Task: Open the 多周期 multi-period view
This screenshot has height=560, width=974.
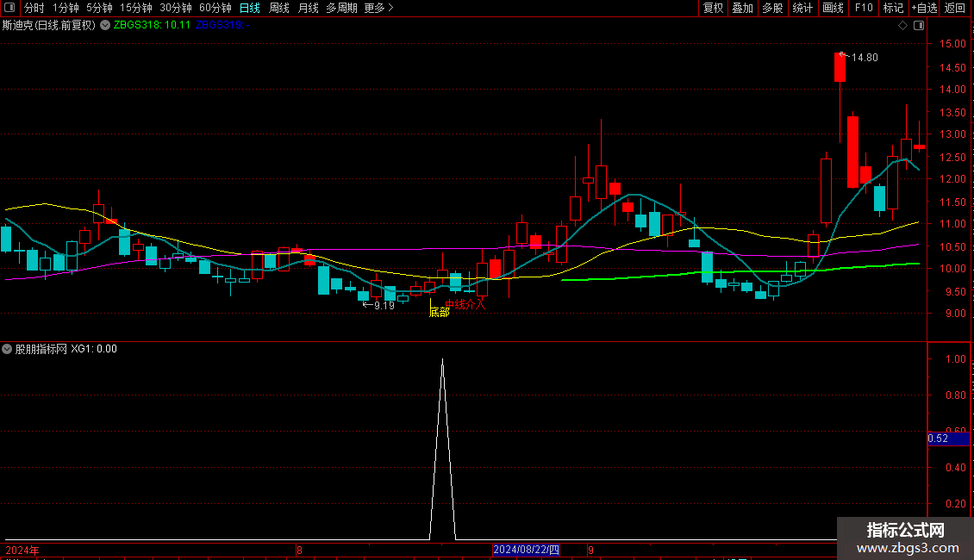Action: point(341,8)
